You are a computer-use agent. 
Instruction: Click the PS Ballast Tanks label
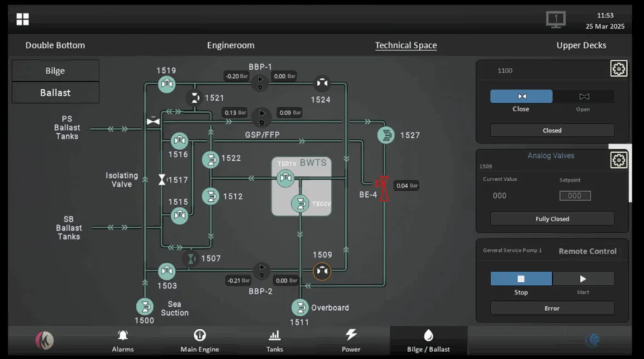click(67, 128)
